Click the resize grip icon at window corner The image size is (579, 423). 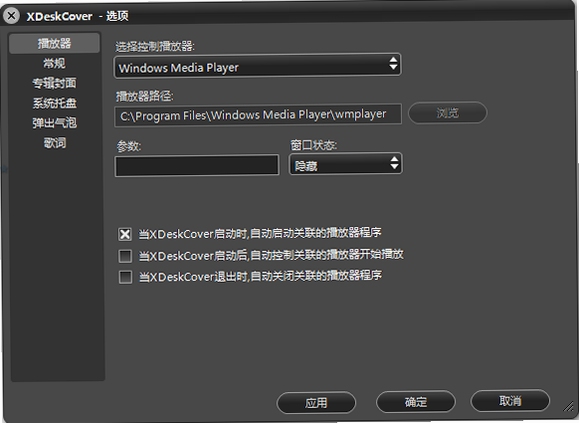(568, 407)
